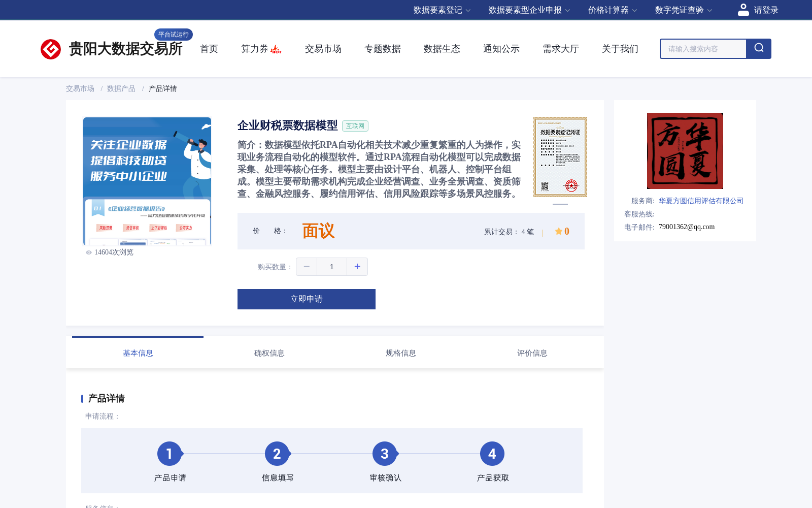Click the 华夏方圆 red seal logo
Image resolution: width=812 pixels, height=508 pixels.
(x=685, y=151)
